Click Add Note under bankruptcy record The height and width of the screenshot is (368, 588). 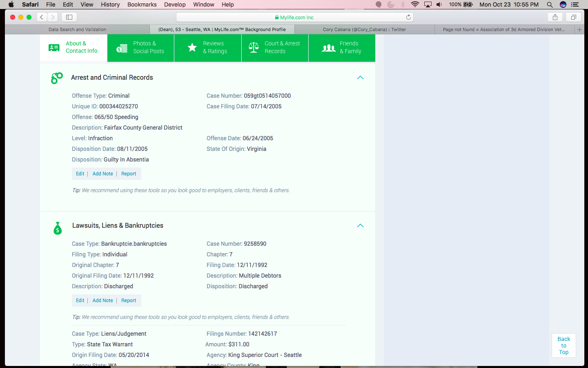click(x=103, y=301)
